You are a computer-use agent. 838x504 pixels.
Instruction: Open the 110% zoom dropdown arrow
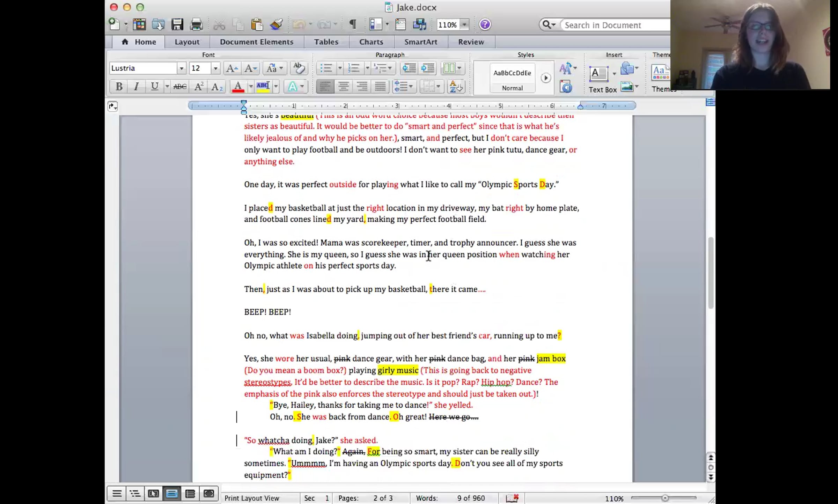point(464,25)
